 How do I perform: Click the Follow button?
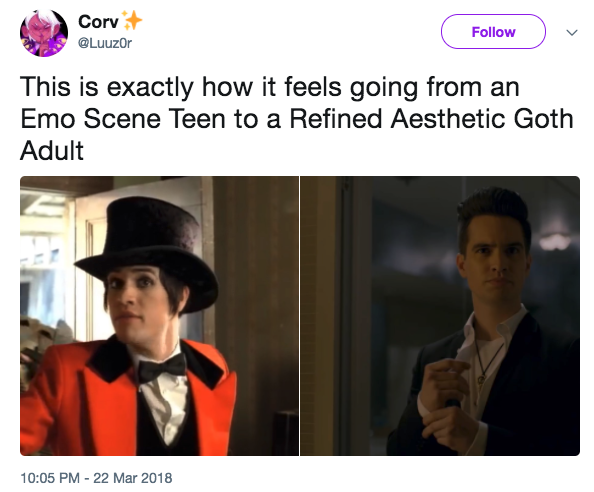[493, 31]
